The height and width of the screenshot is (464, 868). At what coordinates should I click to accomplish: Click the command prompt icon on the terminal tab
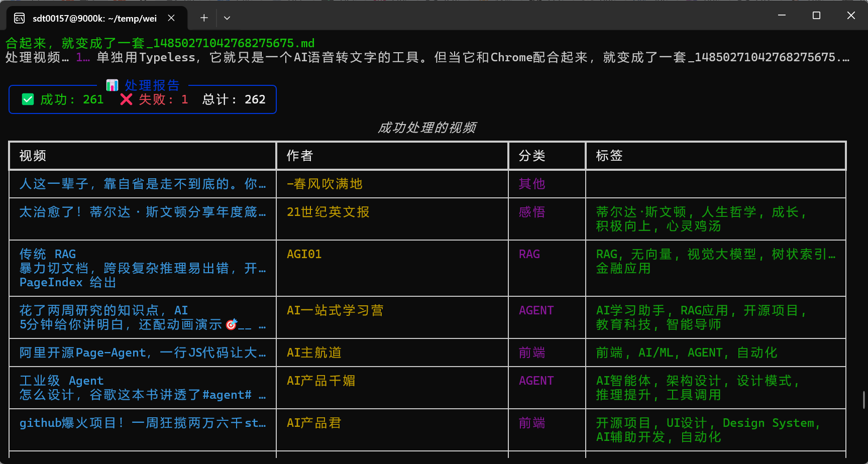[x=19, y=18]
